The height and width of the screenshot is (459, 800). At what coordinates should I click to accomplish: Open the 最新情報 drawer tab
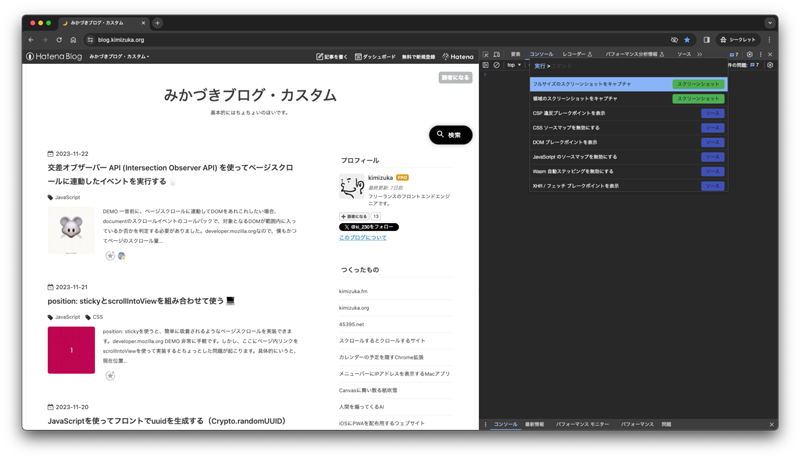[535, 424]
